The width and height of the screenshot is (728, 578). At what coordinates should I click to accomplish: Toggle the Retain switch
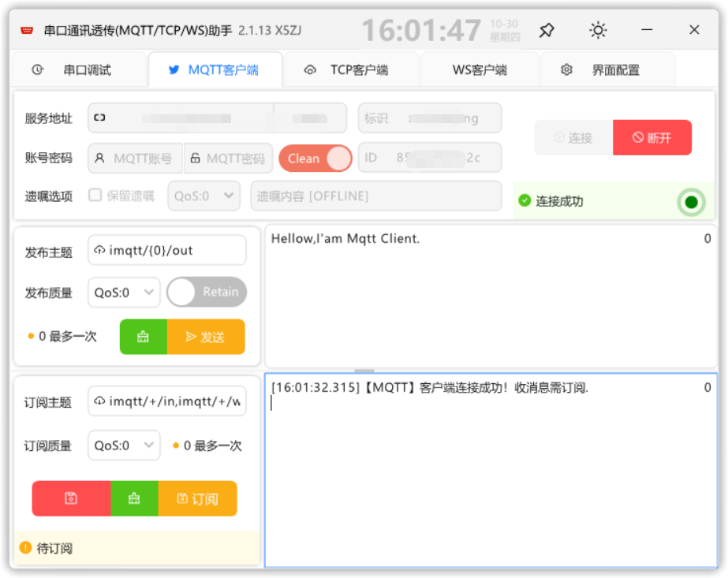207,292
